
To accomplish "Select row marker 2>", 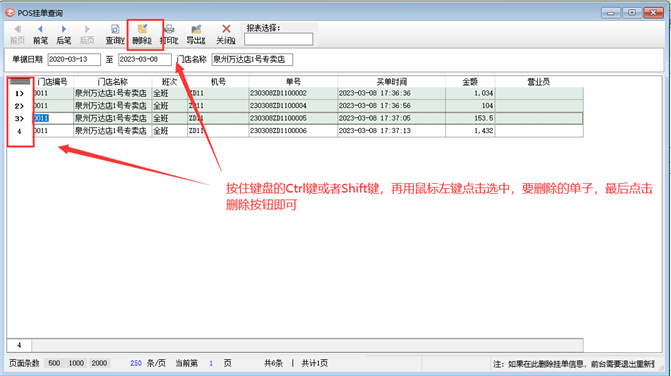I will (20, 106).
